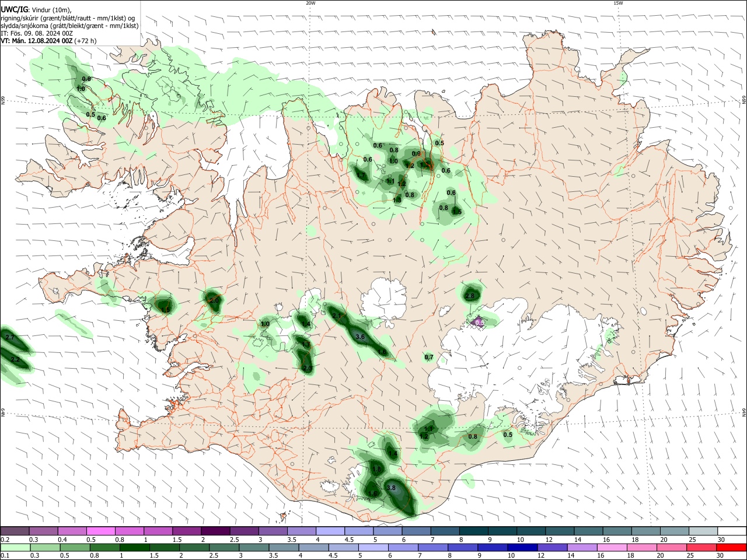The width and height of the screenshot is (747, 560).
Task: Click the 0.1 label in the lower legend row
Action: point(5,555)
